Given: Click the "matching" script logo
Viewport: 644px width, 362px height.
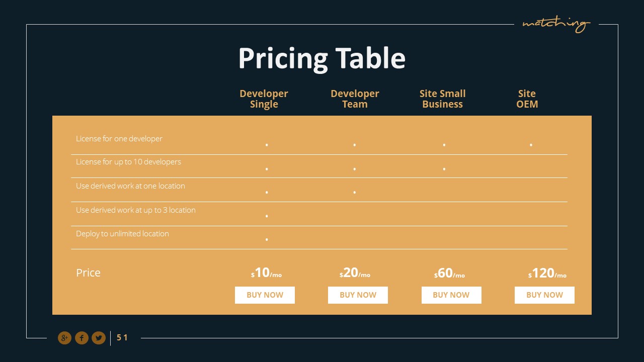Looking at the screenshot, I should (556, 24).
